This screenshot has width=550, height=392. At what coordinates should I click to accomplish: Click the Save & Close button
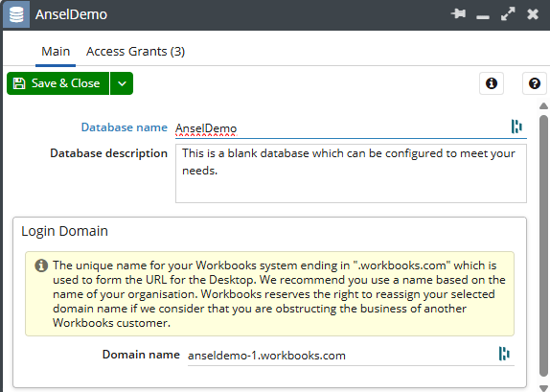[57, 83]
